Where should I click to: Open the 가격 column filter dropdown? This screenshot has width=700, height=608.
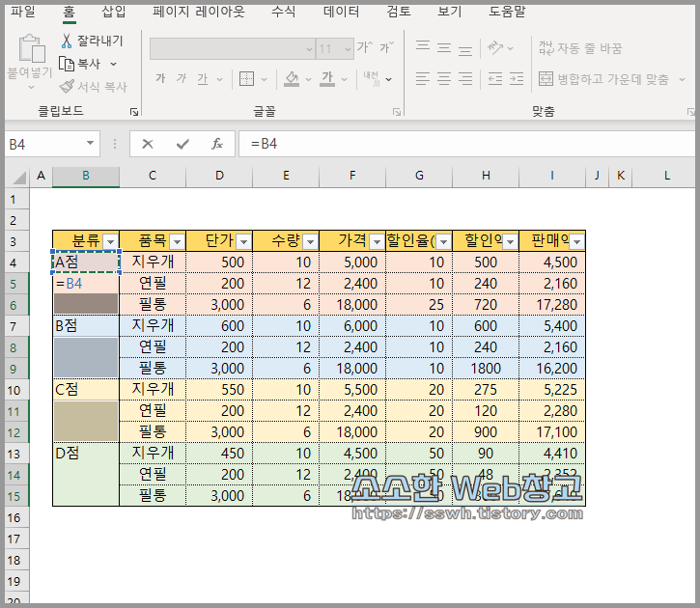[x=377, y=242]
